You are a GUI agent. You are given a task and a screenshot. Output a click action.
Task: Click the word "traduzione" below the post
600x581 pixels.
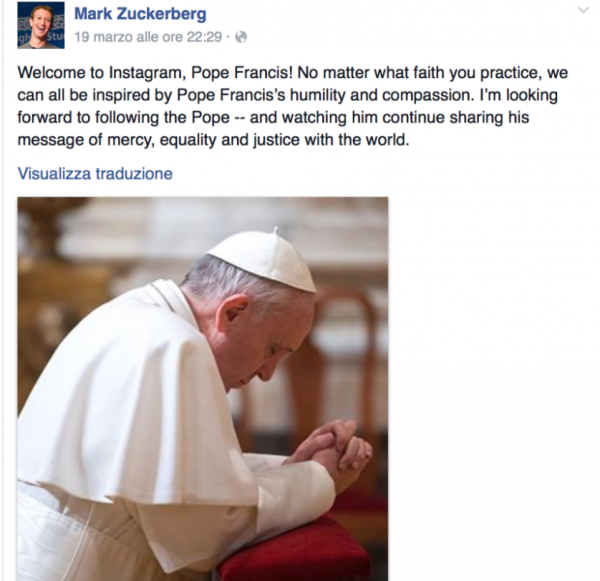tap(134, 173)
